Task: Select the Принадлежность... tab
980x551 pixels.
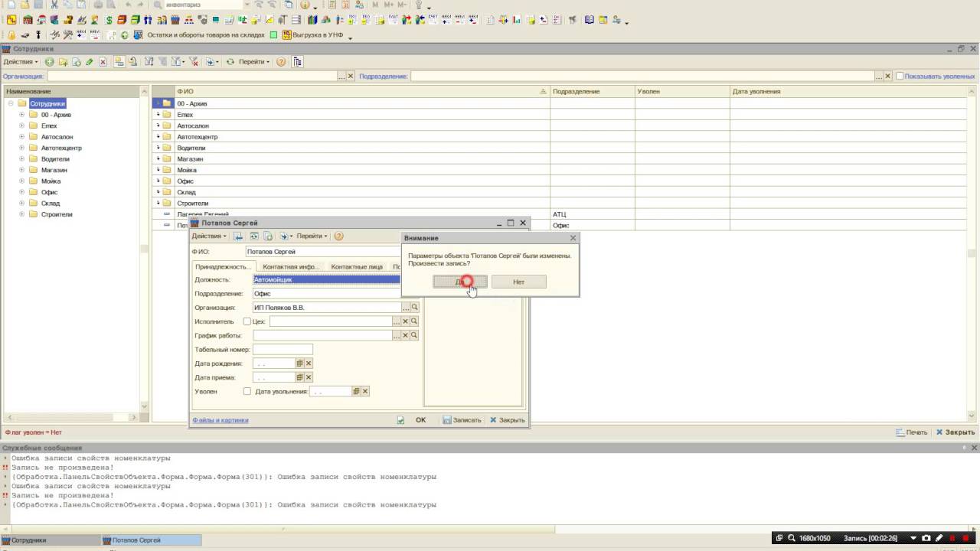Action: (x=223, y=266)
